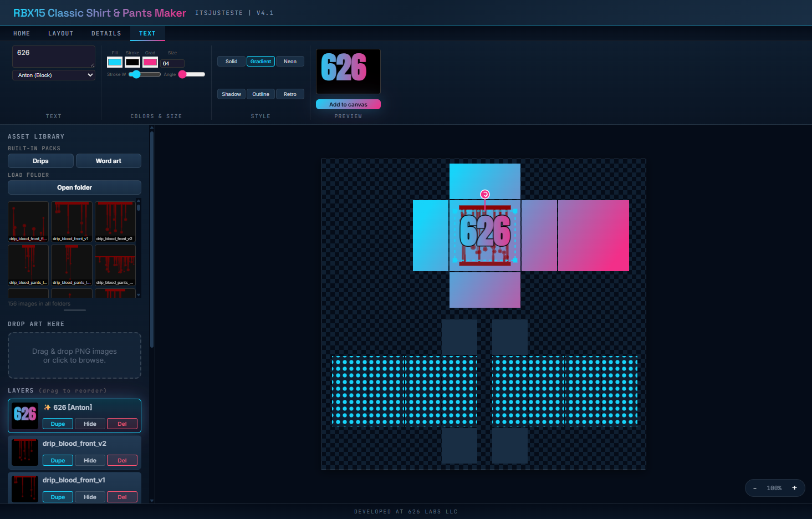The width and height of the screenshot is (812, 519).
Task: Select the drip_blood_front_v1 asset in the library
Action: pyautogui.click(x=72, y=222)
